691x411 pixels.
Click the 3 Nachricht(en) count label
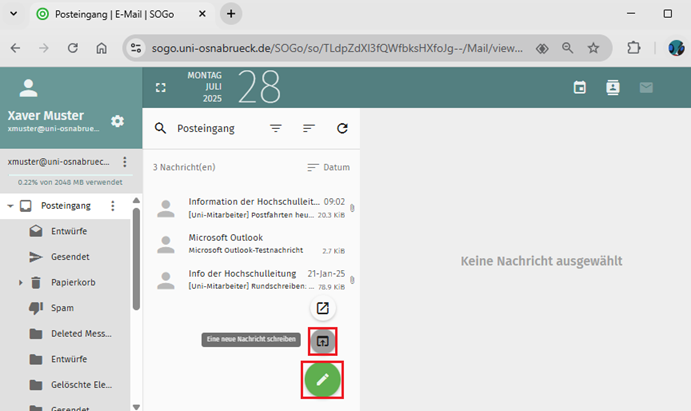[184, 167]
